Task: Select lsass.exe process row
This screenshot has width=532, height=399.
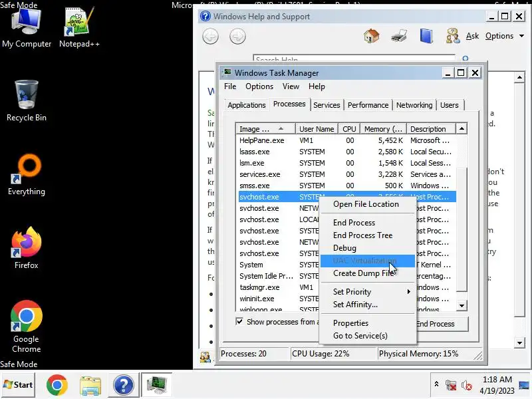Action: [x=346, y=152]
